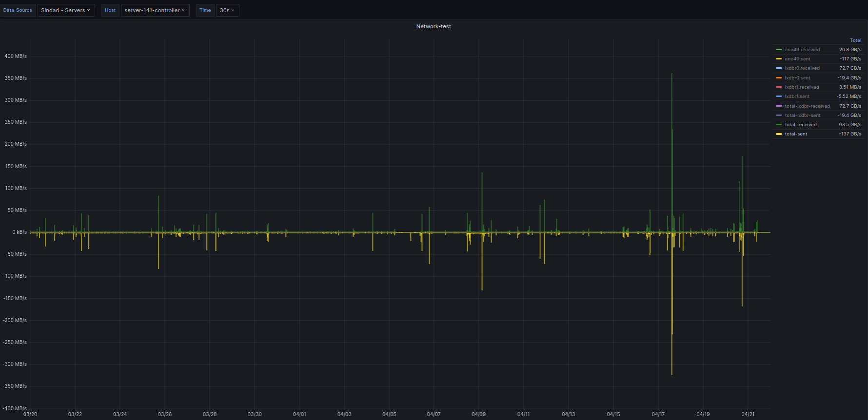
Task: Click the tallest green spike after 04/17
Action: tap(671, 97)
